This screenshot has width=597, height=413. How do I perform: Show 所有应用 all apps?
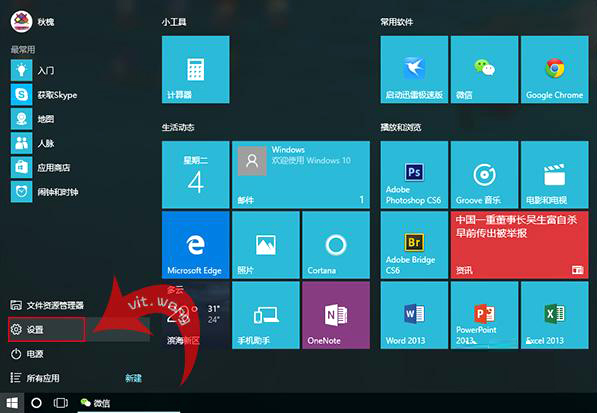35,378
